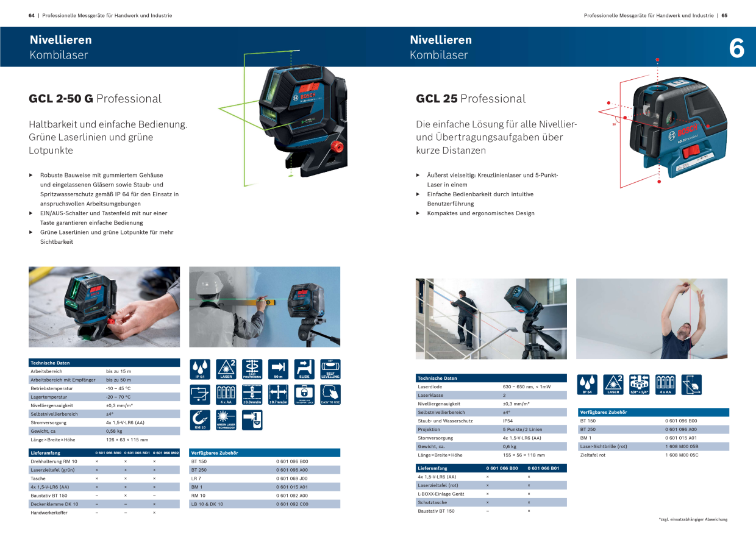This screenshot has height=534, width=756.
Task: Click dimensions '155 × 56 × 118 mm'
Action: coord(524,455)
